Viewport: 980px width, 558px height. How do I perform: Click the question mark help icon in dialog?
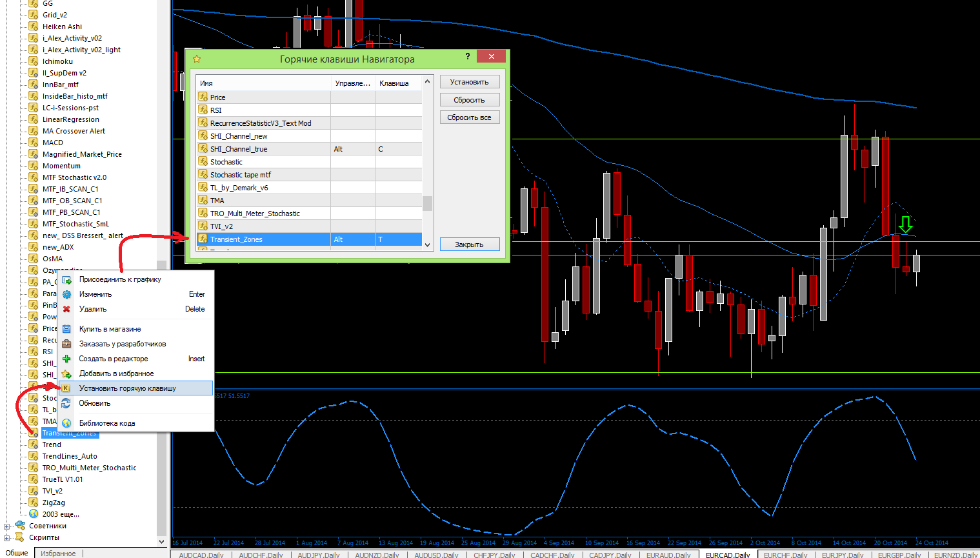(468, 57)
